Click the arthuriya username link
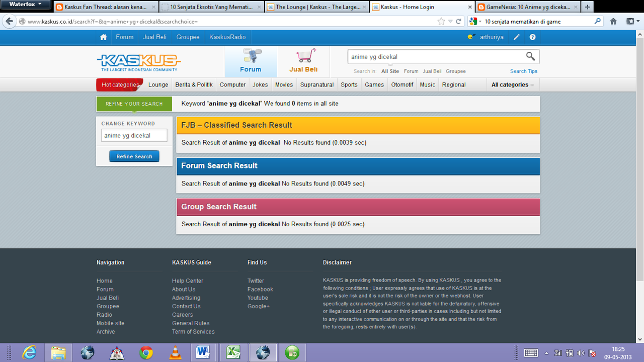This screenshot has width=644, height=362. coord(492,37)
